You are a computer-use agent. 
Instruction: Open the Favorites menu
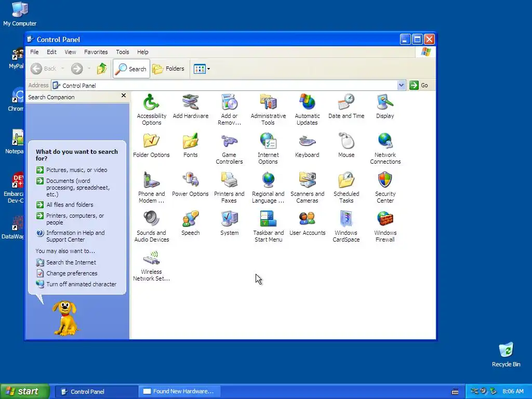coord(96,52)
